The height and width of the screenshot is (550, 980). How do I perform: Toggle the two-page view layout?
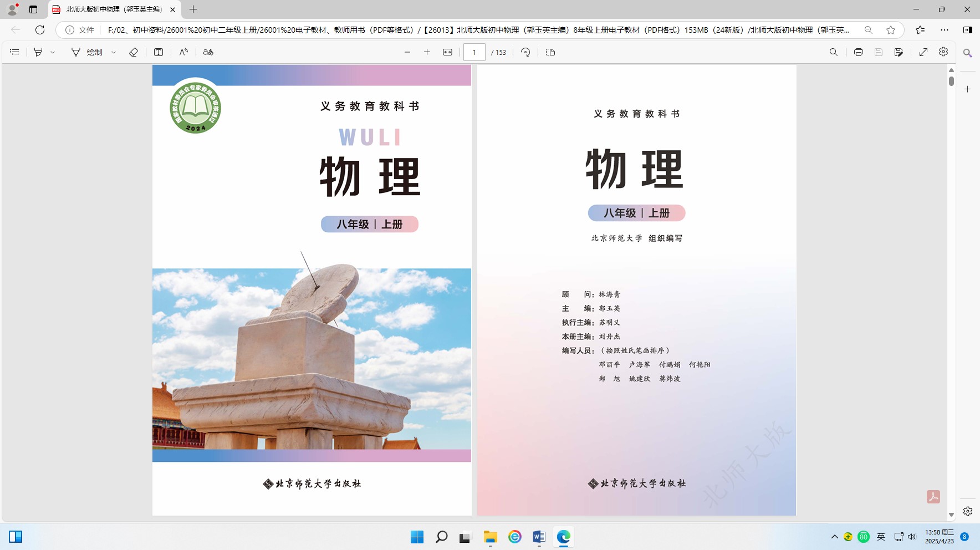click(x=550, y=52)
